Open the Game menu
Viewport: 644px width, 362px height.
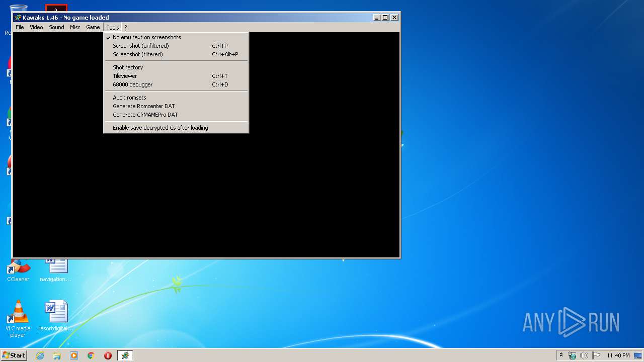coord(93,27)
